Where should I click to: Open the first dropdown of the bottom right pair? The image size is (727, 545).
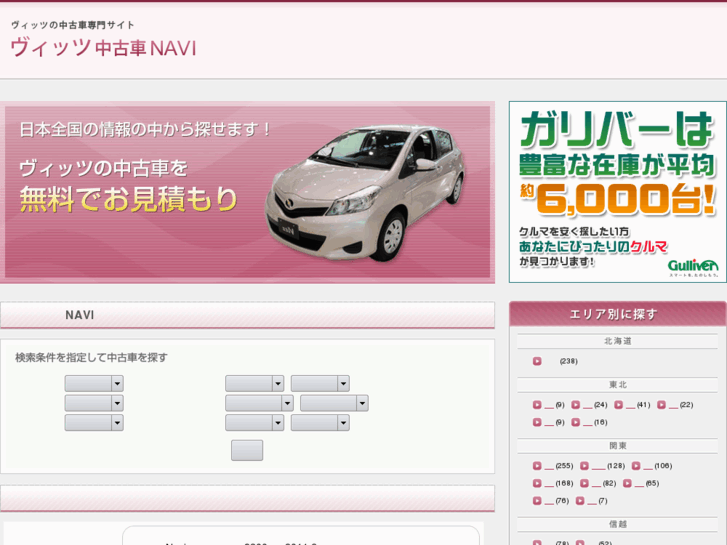[255, 423]
